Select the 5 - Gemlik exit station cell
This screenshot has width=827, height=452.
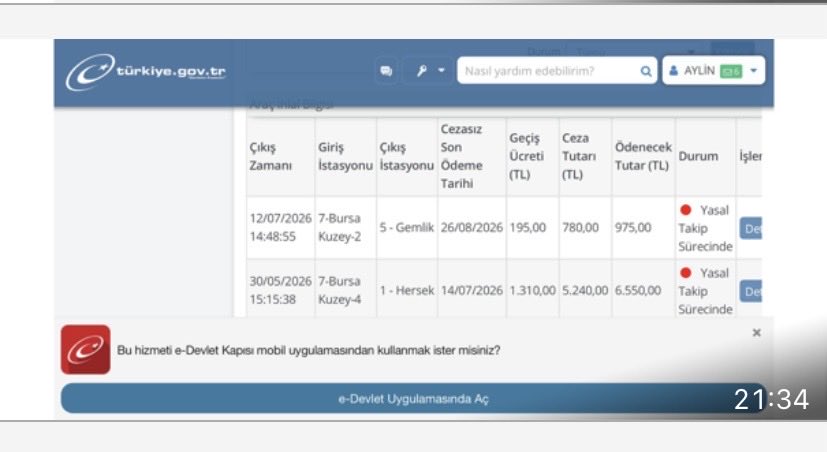click(407, 228)
